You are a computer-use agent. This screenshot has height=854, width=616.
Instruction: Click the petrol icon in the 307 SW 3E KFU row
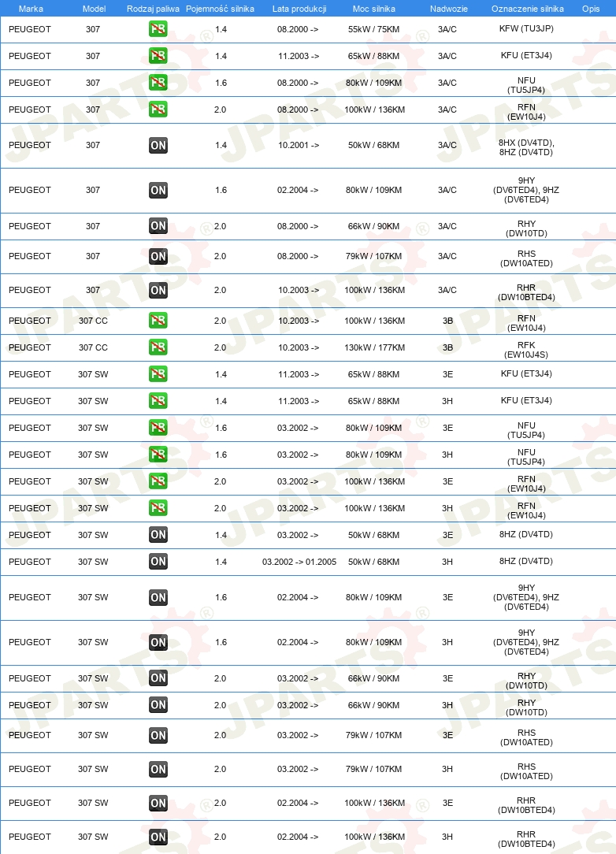pyautogui.click(x=158, y=373)
